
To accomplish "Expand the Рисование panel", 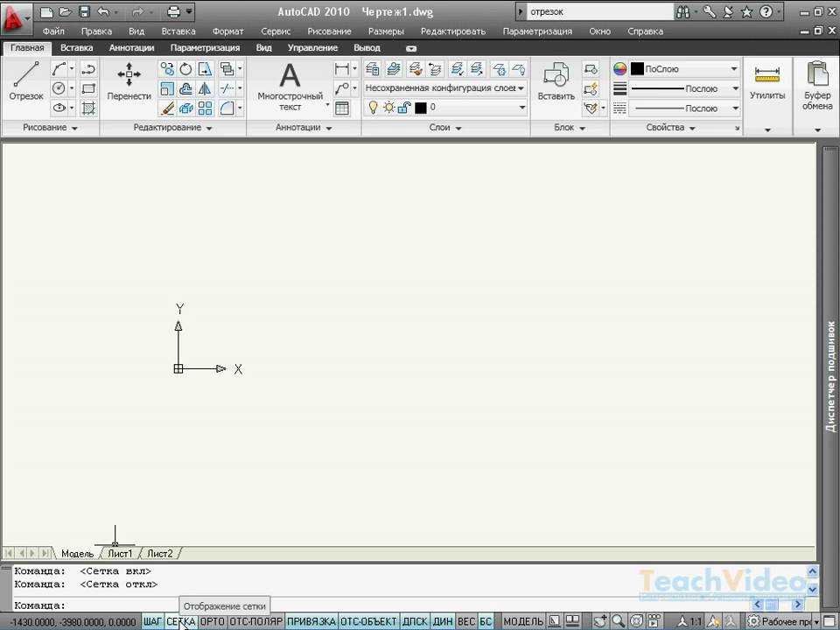I will click(x=50, y=128).
